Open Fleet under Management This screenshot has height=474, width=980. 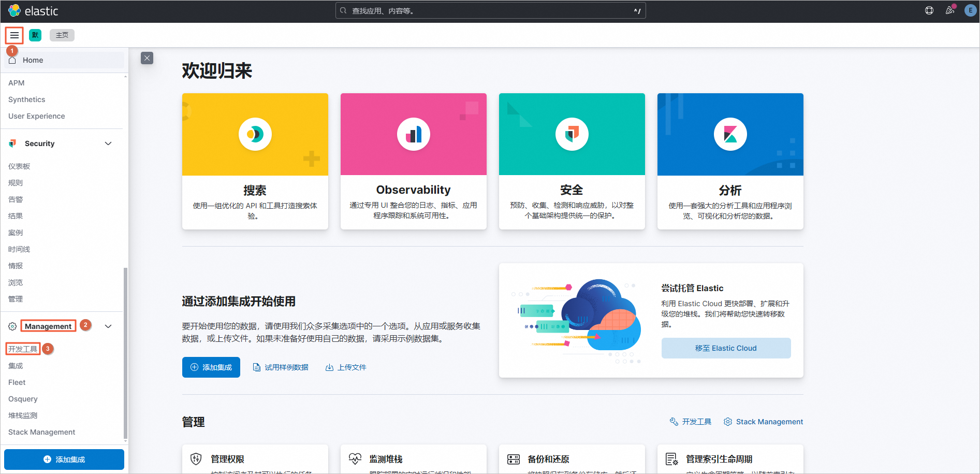point(17,382)
